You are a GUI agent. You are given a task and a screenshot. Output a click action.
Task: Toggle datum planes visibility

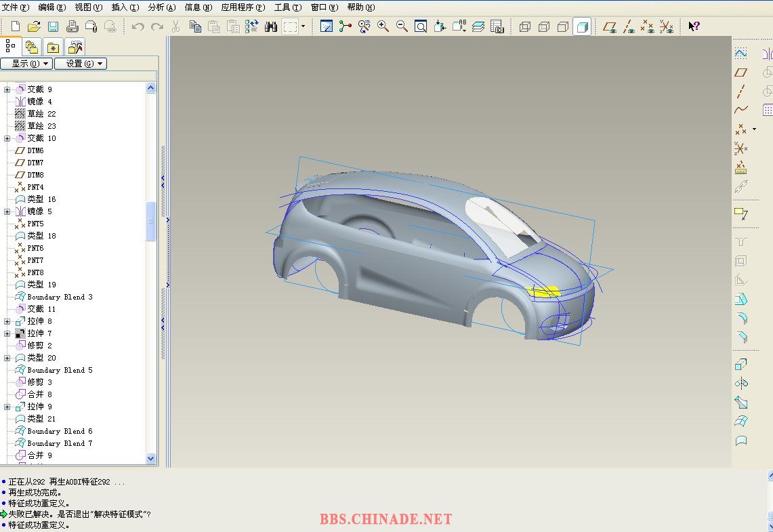610,26
